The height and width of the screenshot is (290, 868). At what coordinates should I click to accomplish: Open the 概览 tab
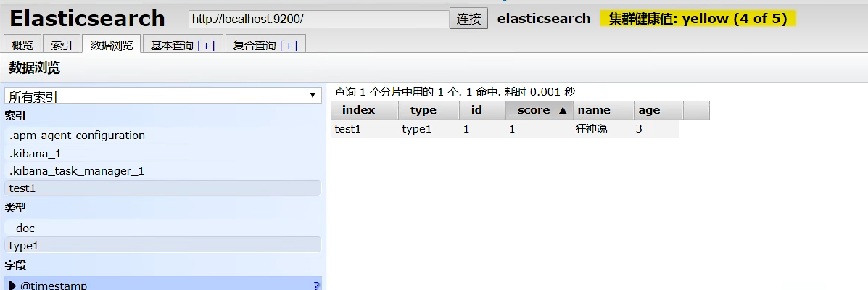(x=22, y=45)
